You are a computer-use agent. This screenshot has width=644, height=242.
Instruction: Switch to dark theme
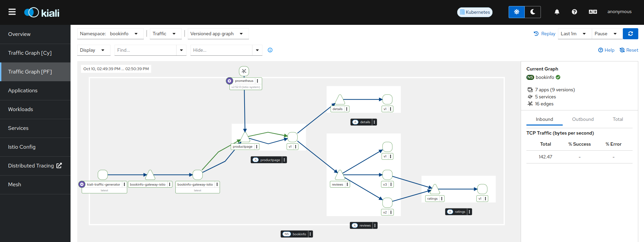click(x=532, y=12)
